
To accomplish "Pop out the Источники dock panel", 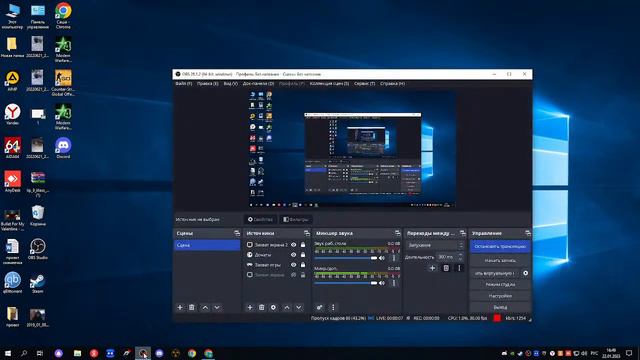I will [x=307, y=233].
